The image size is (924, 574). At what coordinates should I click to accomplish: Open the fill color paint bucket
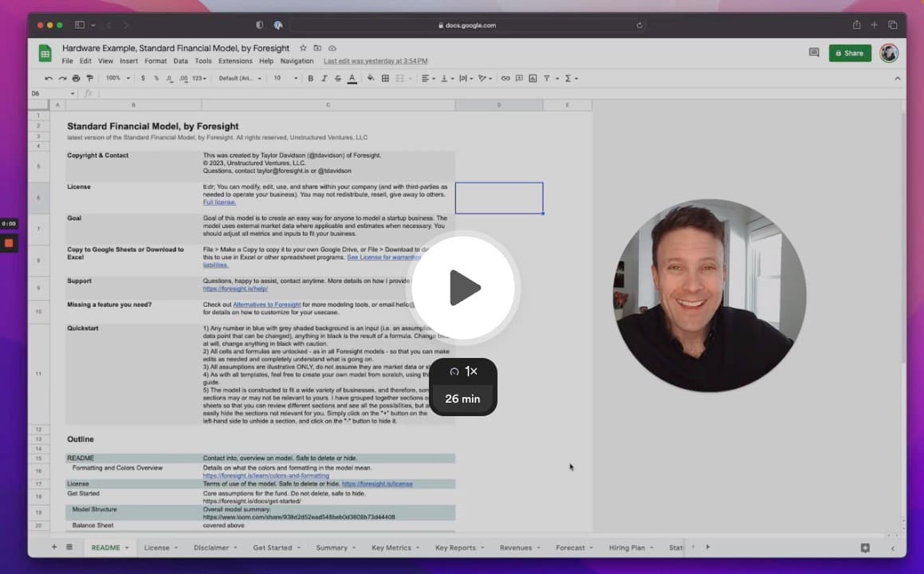click(371, 78)
